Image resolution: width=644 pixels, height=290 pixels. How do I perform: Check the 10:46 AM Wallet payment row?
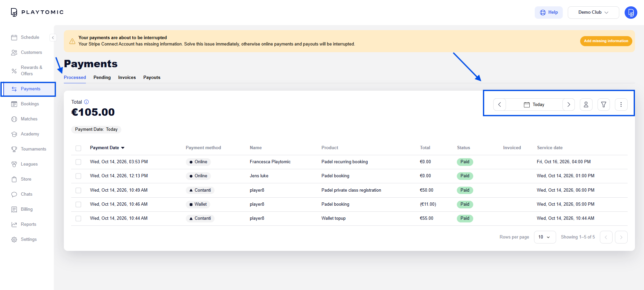[78, 204]
